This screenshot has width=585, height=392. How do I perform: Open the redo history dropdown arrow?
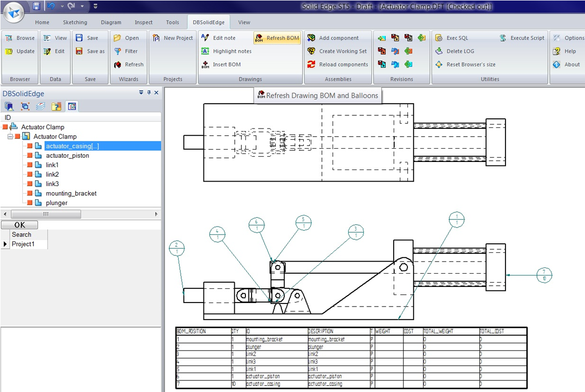[82, 6]
